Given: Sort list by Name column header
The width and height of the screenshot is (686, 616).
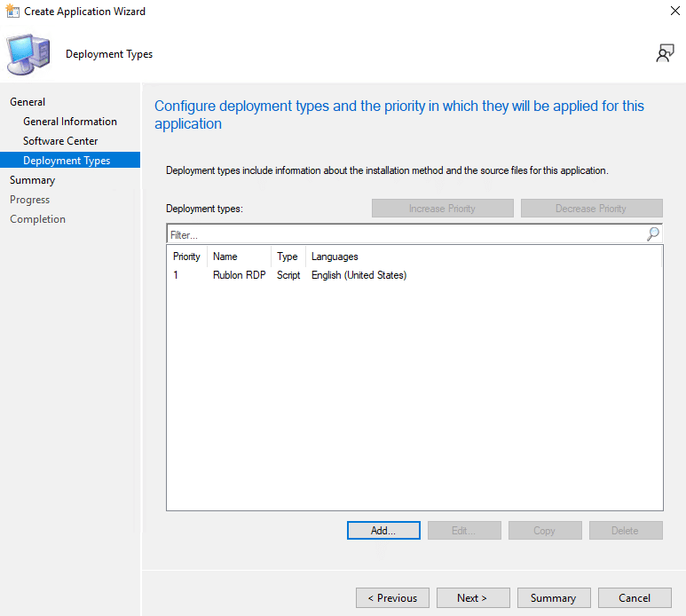Looking at the screenshot, I should [225, 257].
